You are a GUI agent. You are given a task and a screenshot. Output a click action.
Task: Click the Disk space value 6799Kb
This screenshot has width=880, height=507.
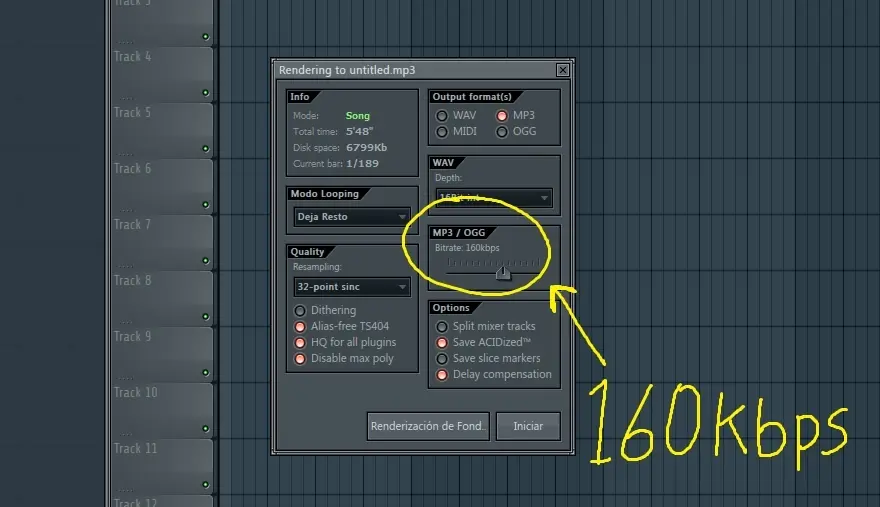click(366, 148)
